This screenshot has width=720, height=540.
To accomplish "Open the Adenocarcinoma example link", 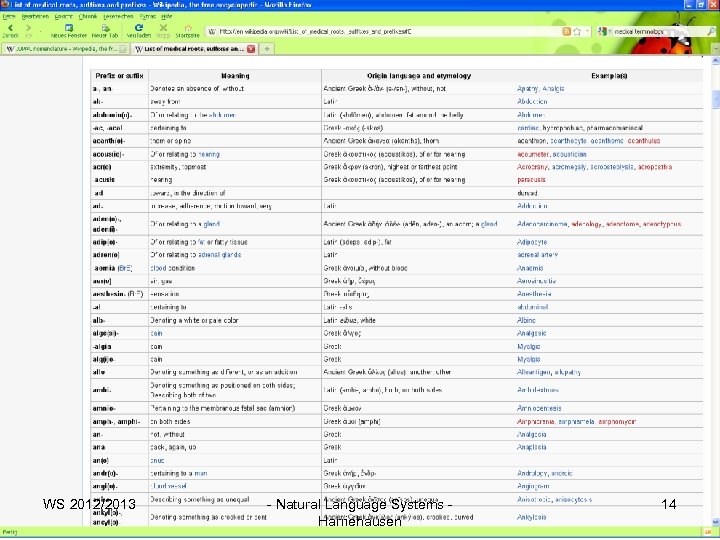I will pyautogui.click(x=542, y=224).
